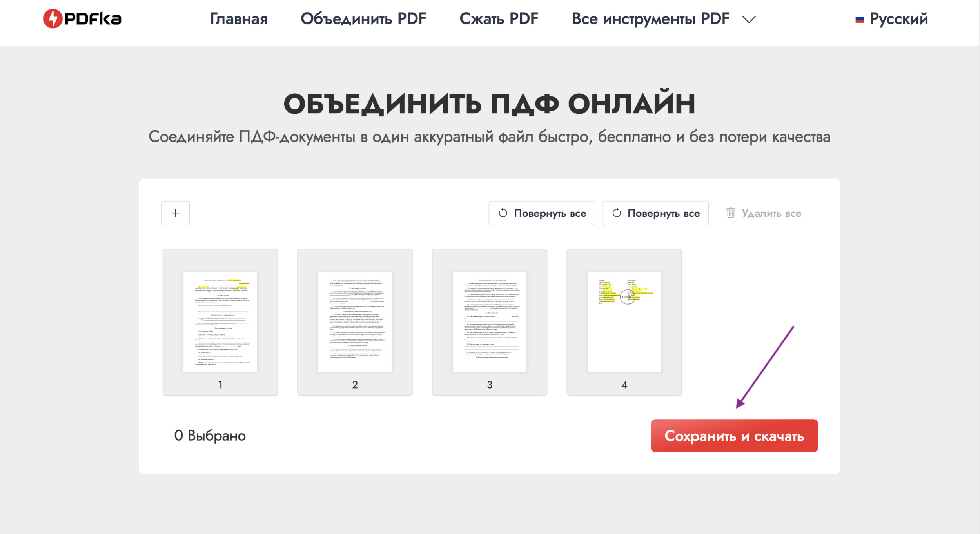Click the counterclockwise rotate-all arrow icon

coord(503,213)
